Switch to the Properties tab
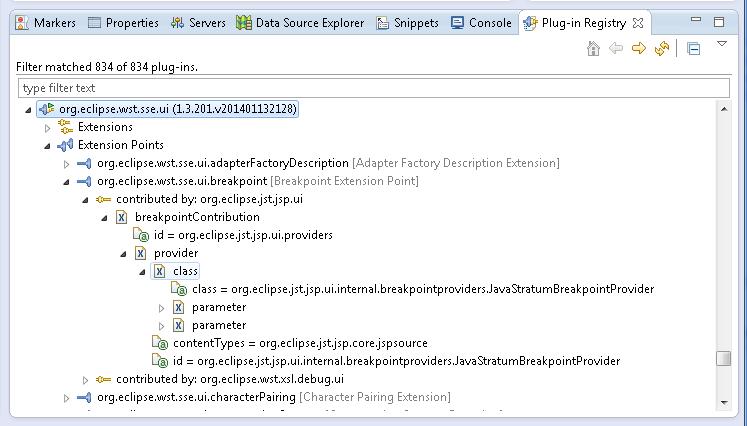Image resolution: width=747 pixels, height=426 pixels. point(123,22)
